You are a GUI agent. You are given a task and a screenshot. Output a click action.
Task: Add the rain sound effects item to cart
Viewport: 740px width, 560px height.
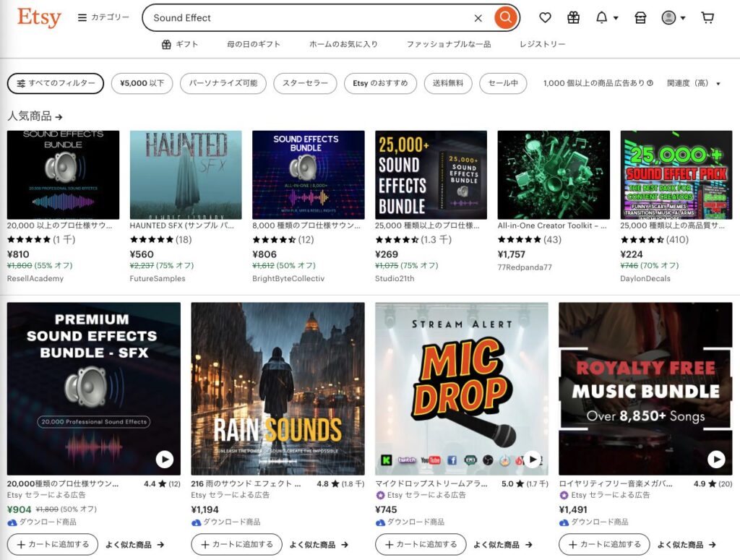tap(237, 544)
